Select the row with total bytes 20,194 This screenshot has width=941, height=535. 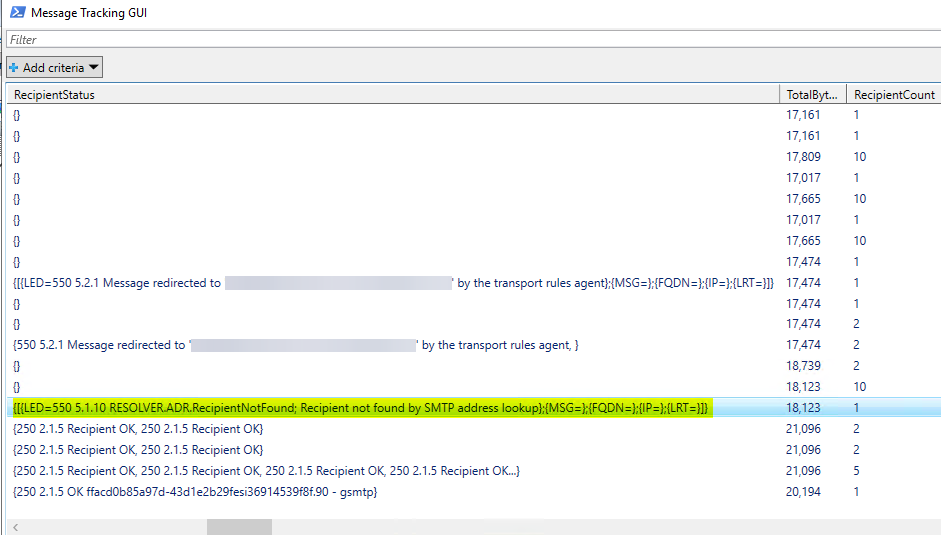[x=803, y=492]
